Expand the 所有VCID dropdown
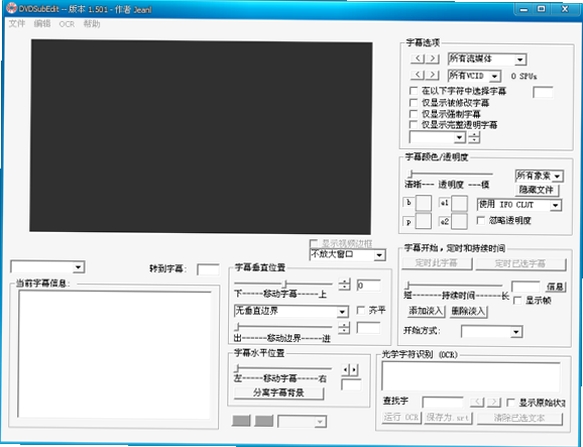Image resolution: width=583 pixels, height=447 pixels. point(494,76)
